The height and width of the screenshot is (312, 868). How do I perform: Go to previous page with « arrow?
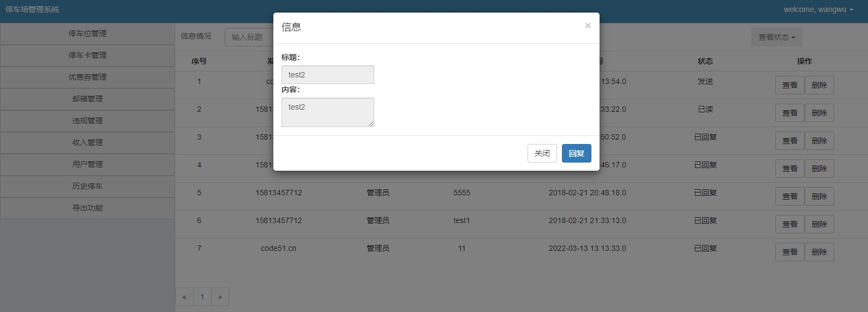point(184,297)
